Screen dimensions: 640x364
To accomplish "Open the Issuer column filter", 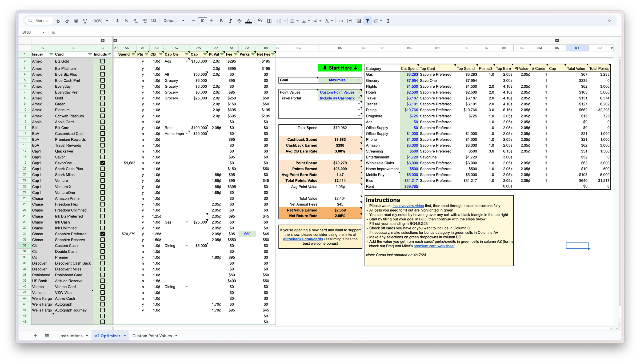I will pos(51,54).
